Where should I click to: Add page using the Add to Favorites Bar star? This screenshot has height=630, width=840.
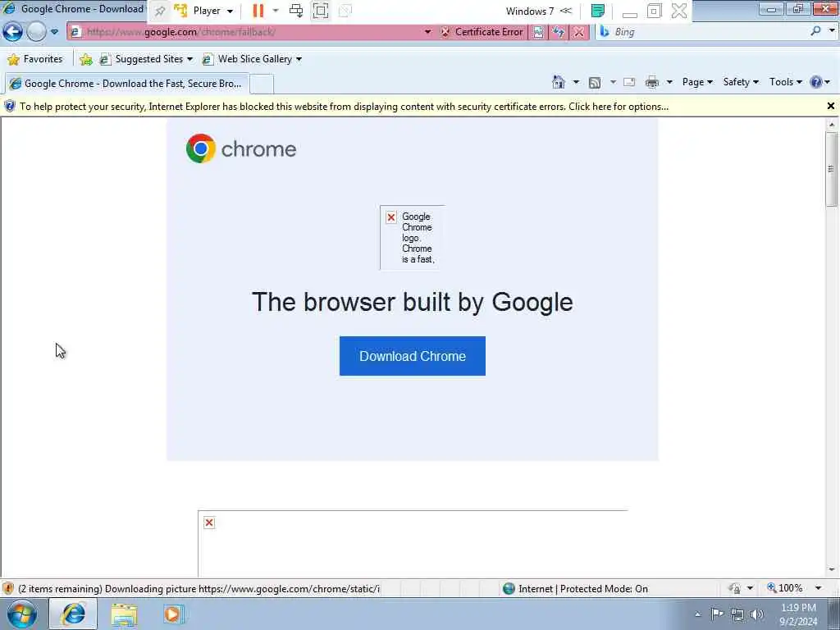pyautogui.click(x=85, y=59)
